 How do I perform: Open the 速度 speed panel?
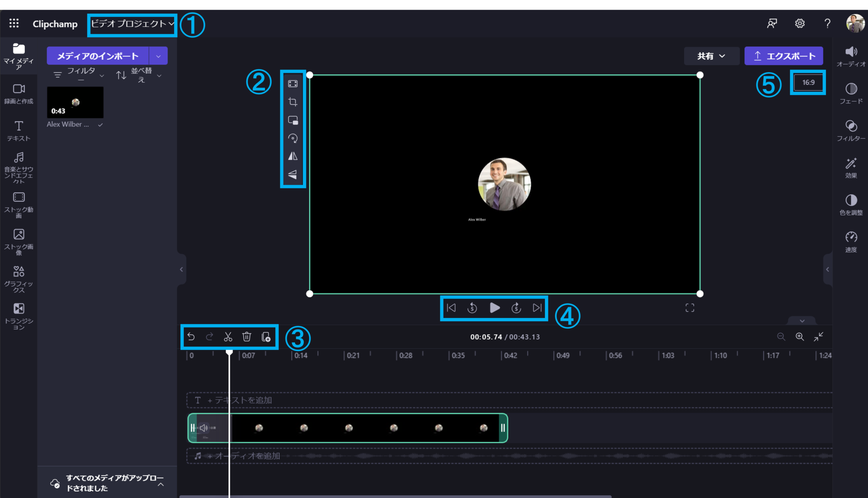pyautogui.click(x=851, y=241)
